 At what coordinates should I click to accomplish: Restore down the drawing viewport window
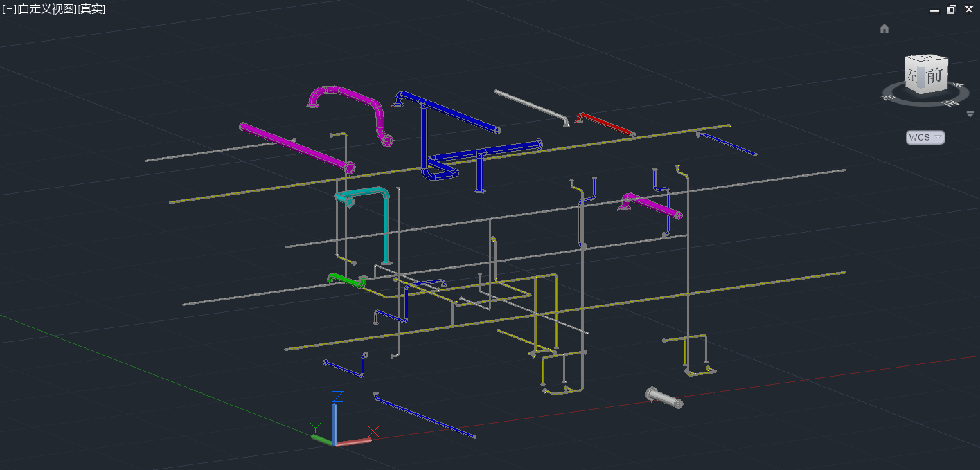(952, 9)
